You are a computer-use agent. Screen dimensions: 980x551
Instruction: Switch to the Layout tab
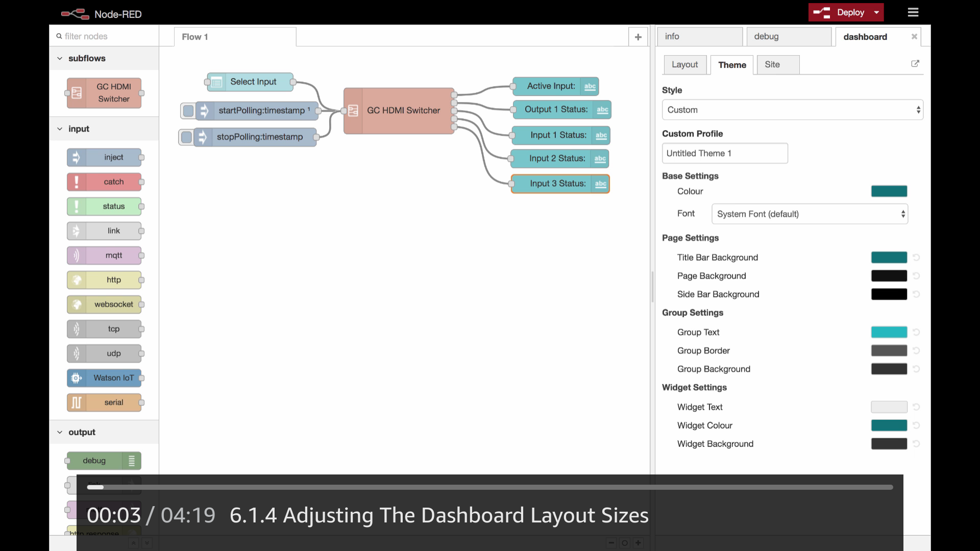[x=684, y=65]
